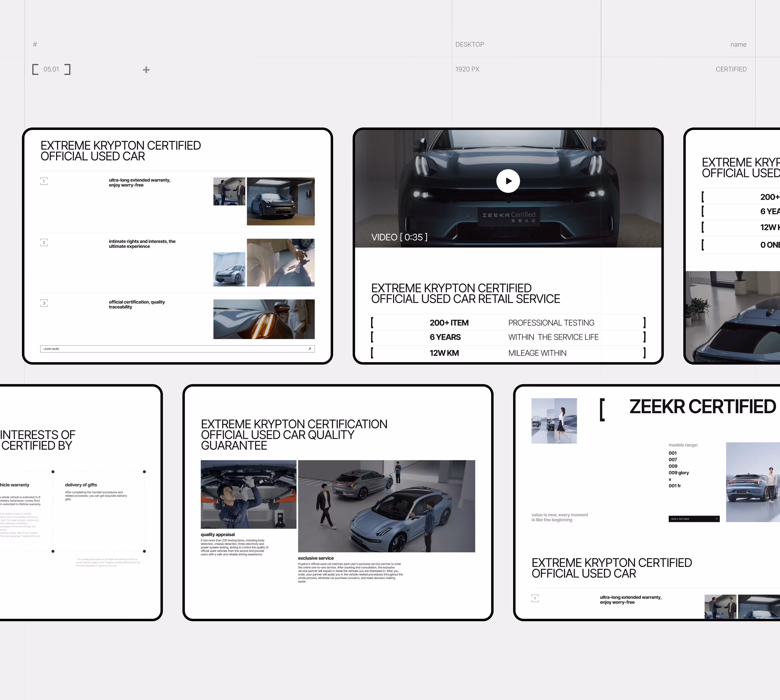Click the blue car rear photo in top-right card
780x700 pixels.
click(733, 316)
